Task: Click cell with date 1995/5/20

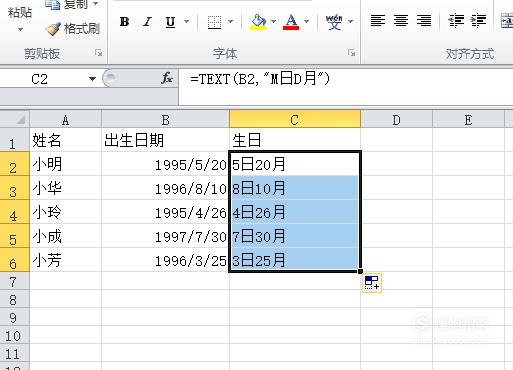Action: (165, 164)
